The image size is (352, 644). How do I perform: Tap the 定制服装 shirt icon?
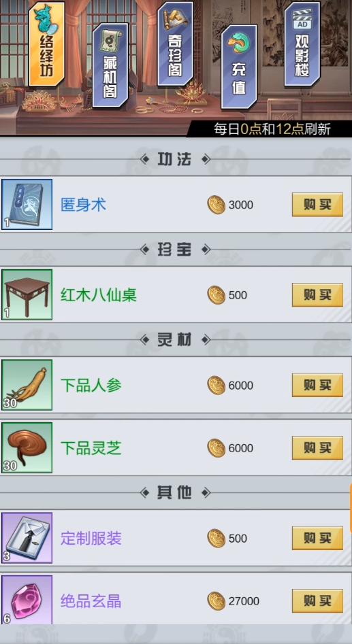pos(27,538)
